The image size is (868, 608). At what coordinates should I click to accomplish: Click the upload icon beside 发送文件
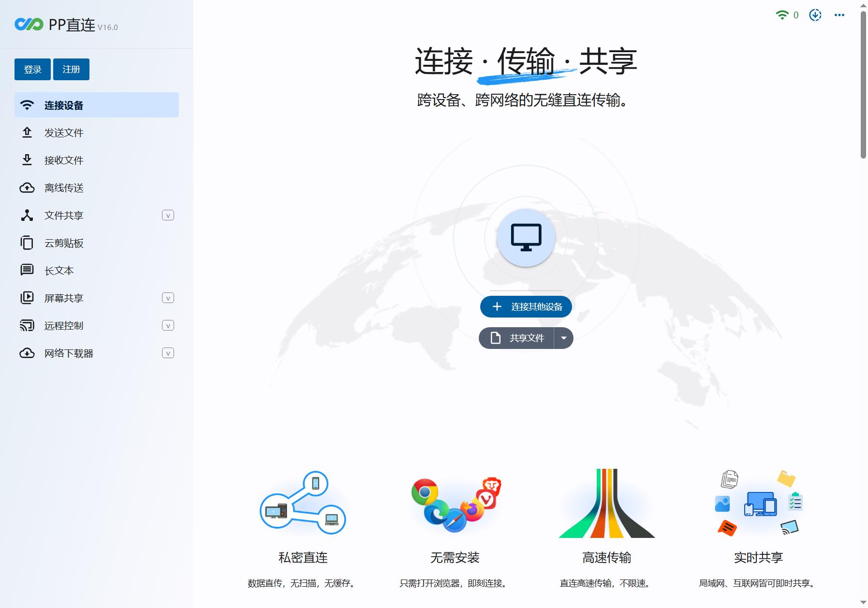[27, 132]
